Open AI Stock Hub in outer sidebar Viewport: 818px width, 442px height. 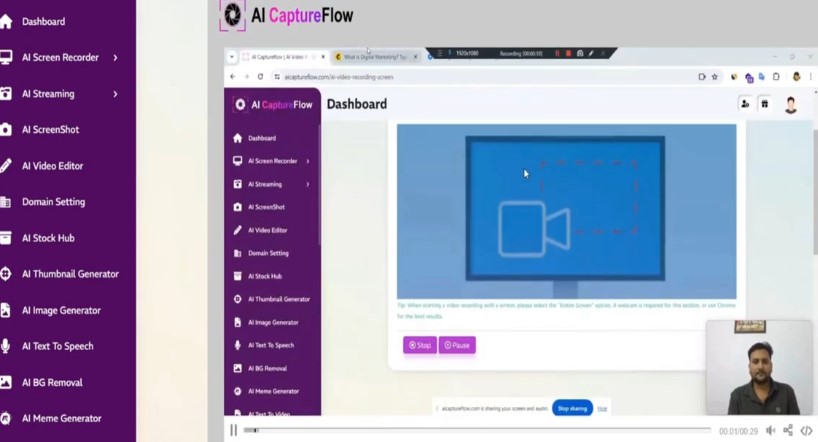click(48, 238)
